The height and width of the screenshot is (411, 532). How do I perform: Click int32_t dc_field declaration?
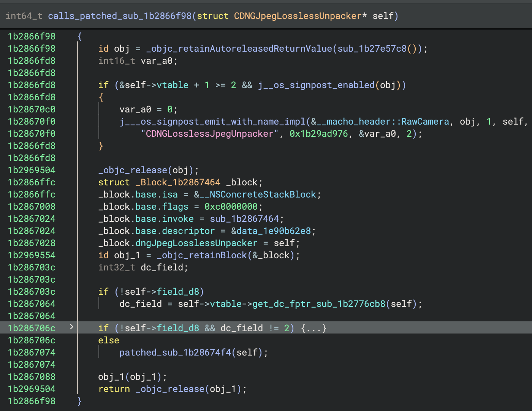pos(143,267)
